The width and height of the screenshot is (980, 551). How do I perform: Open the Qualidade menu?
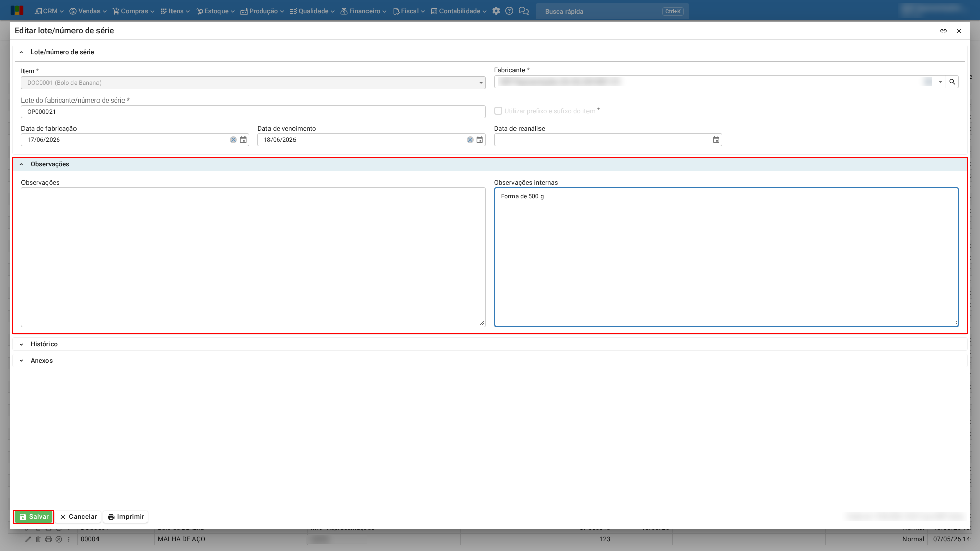tap(312, 11)
